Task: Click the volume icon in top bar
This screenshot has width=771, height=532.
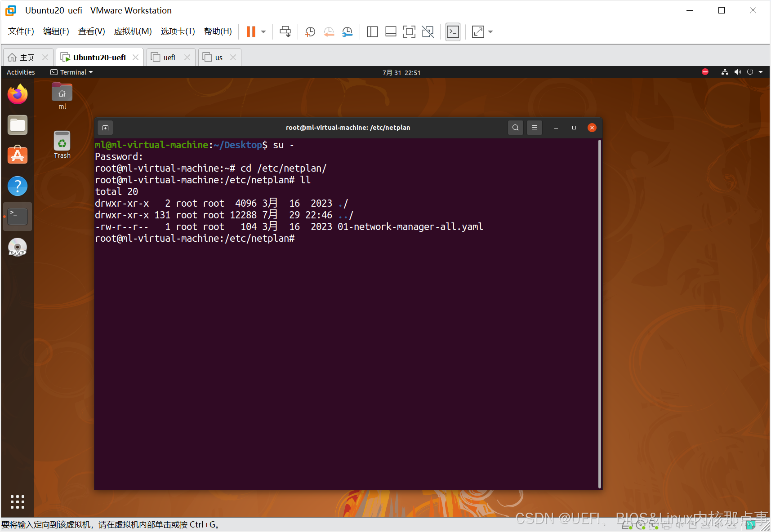Action: pos(737,72)
